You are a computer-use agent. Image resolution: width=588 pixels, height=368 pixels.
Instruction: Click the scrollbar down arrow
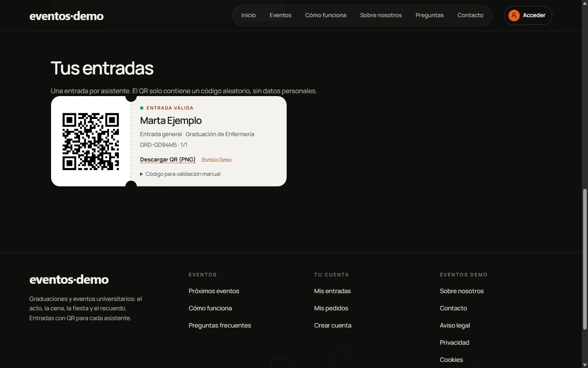(x=585, y=365)
